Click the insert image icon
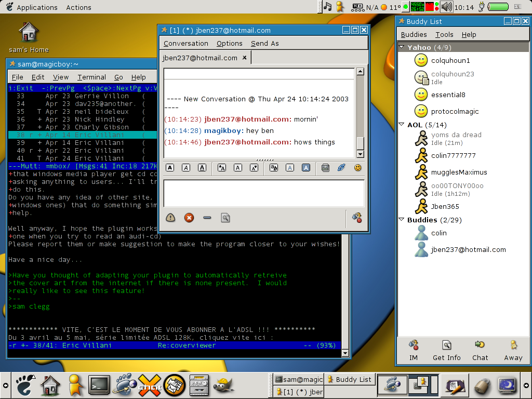The width and height of the screenshot is (532, 399). click(325, 168)
